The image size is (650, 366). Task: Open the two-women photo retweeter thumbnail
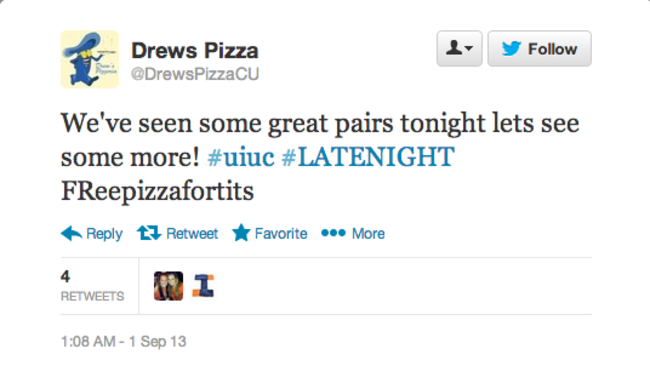168,286
